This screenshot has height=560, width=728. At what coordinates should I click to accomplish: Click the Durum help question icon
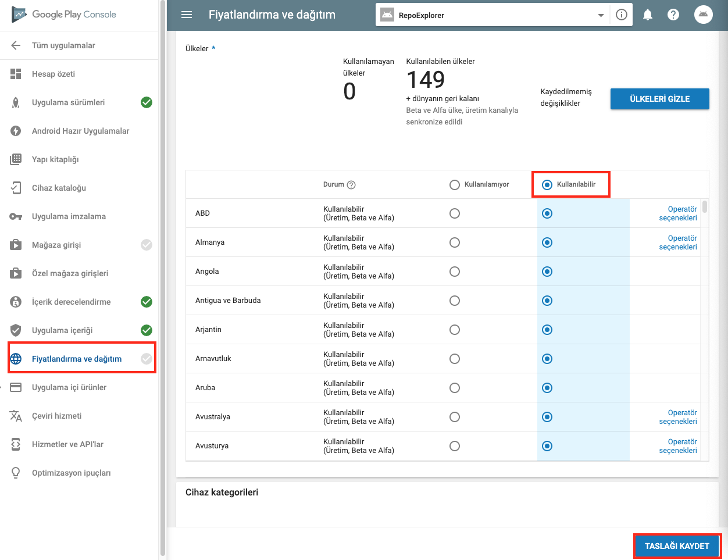click(351, 185)
